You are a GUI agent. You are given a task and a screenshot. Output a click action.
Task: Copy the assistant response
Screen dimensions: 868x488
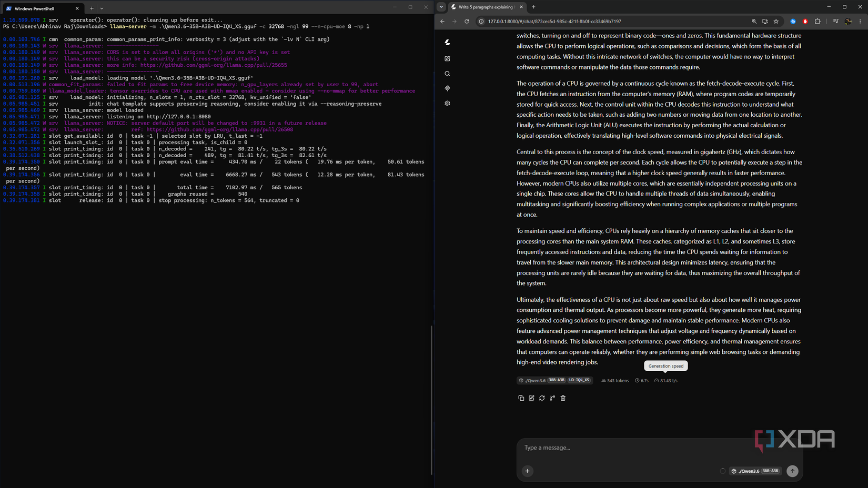pyautogui.click(x=521, y=398)
